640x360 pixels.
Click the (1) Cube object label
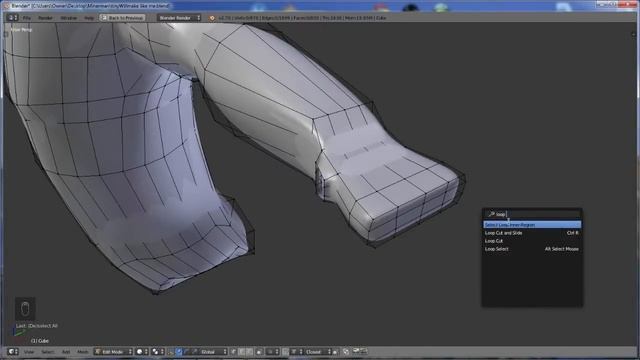click(40, 340)
